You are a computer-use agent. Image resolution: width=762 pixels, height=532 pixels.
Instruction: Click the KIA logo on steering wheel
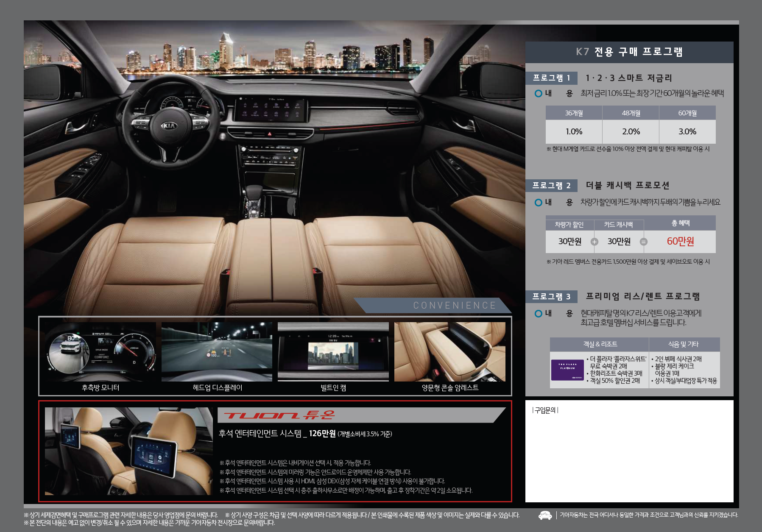pos(169,125)
